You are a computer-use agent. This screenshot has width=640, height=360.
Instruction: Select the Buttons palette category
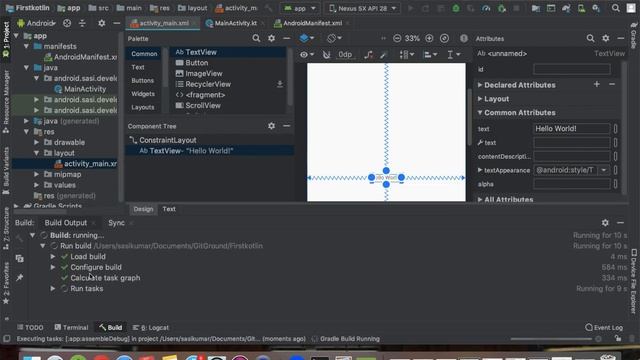(142, 80)
